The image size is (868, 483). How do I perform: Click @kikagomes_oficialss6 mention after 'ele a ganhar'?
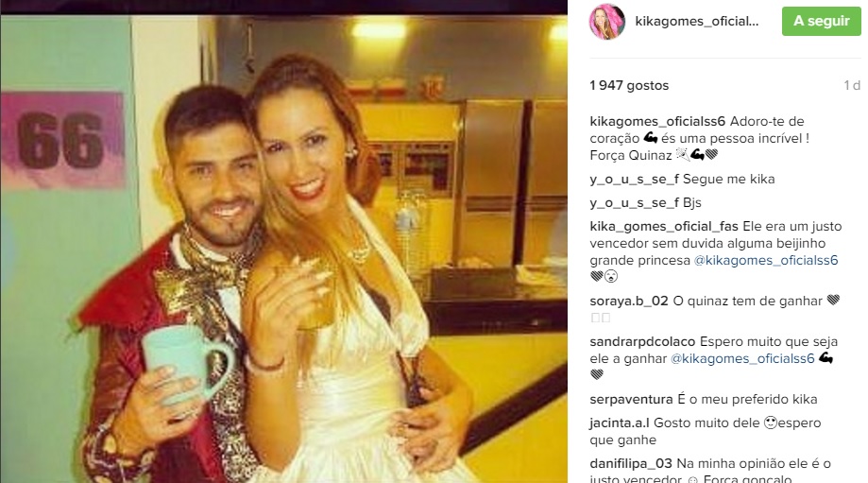743,358
